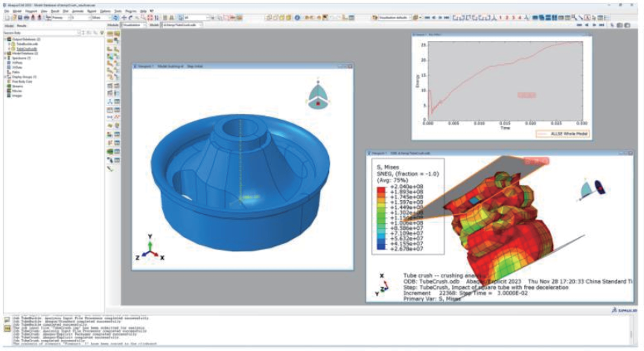Expand the Output Databases tree node
This screenshot has height=351, width=644.
click(x=5, y=39)
